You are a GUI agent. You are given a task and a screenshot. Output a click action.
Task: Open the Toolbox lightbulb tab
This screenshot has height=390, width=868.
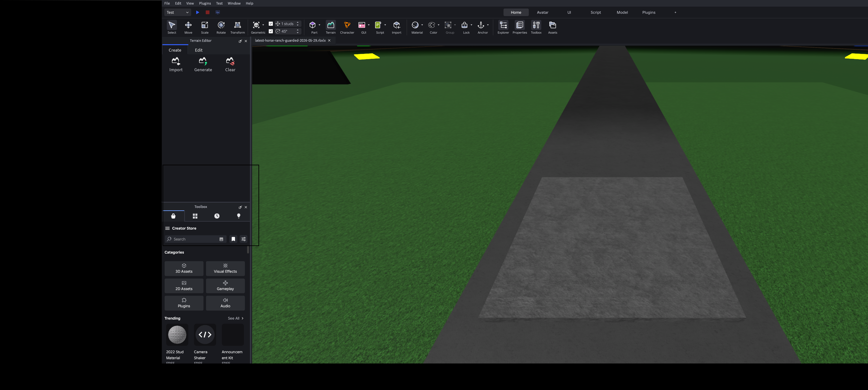point(239,216)
